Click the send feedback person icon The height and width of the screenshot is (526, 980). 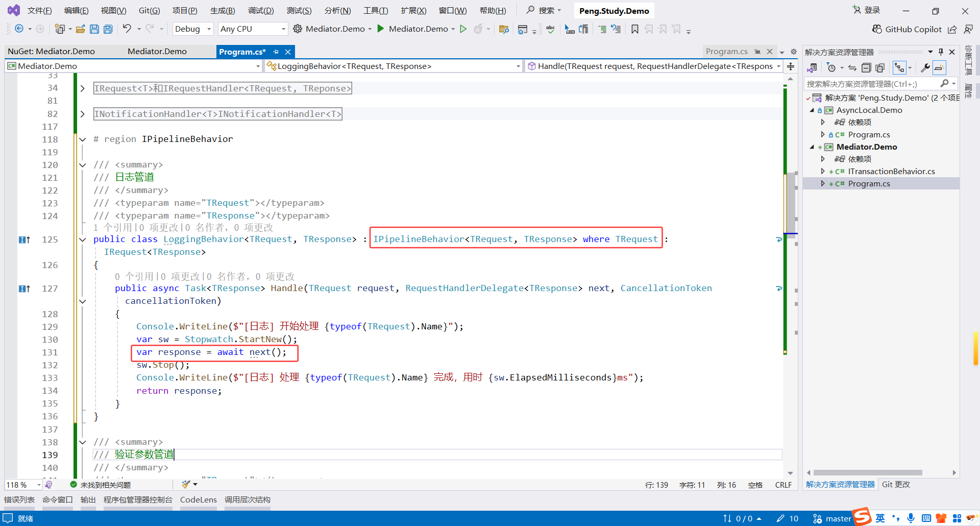tap(968, 29)
